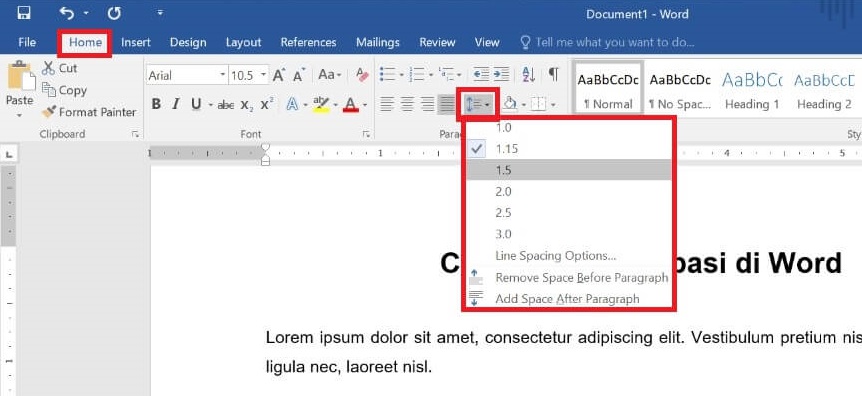The image size is (862, 396).
Task: Open the References tab
Action: [308, 42]
